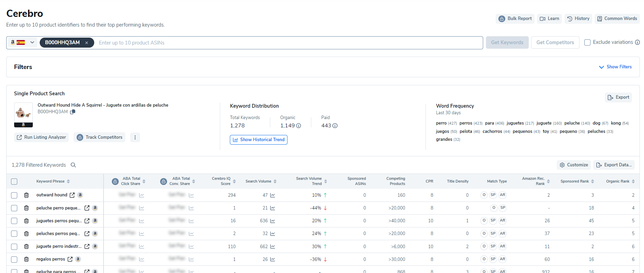
Task: Open the Learn resources
Action: coord(549,19)
